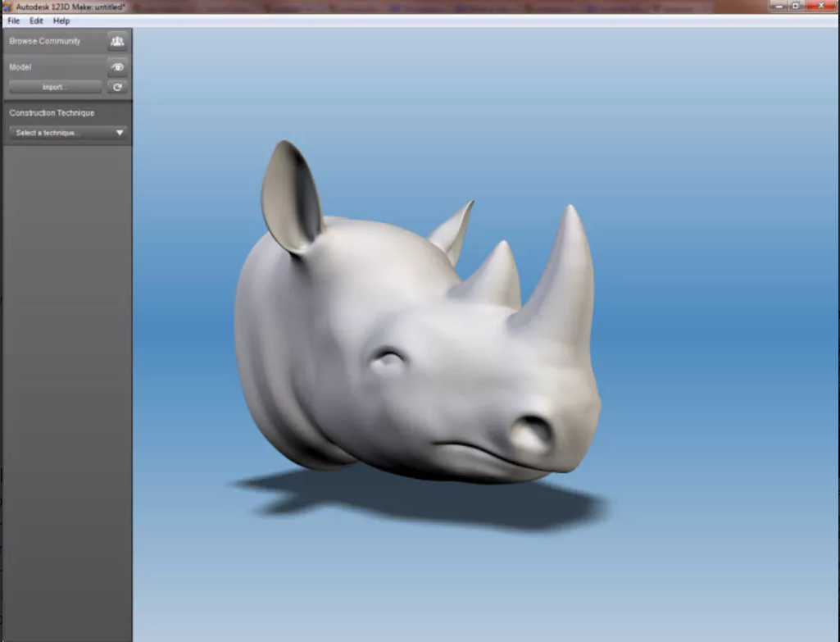Open the File menu
Viewport: 840px width, 642px height.
[x=14, y=20]
